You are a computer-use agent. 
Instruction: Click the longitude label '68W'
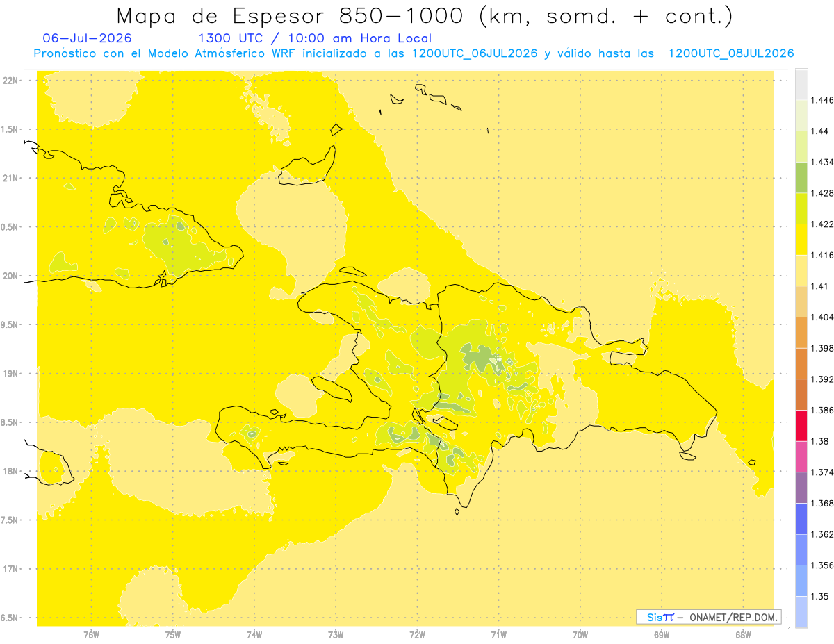(743, 634)
